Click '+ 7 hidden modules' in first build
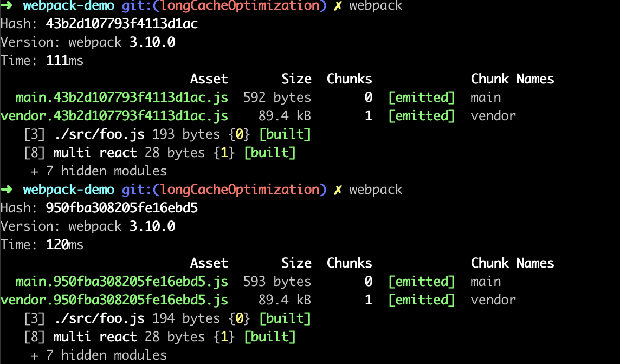The image size is (620, 364). click(x=99, y=171)
